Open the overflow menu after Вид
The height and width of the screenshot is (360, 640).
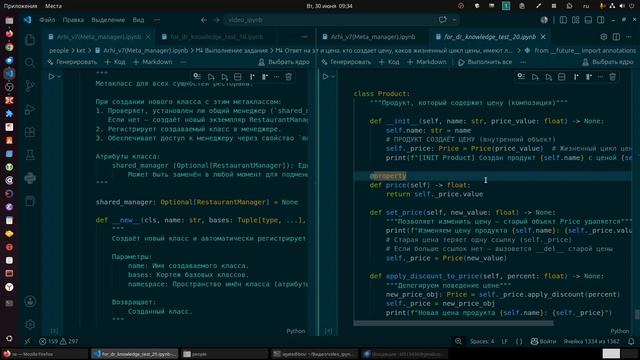(157, 20)
